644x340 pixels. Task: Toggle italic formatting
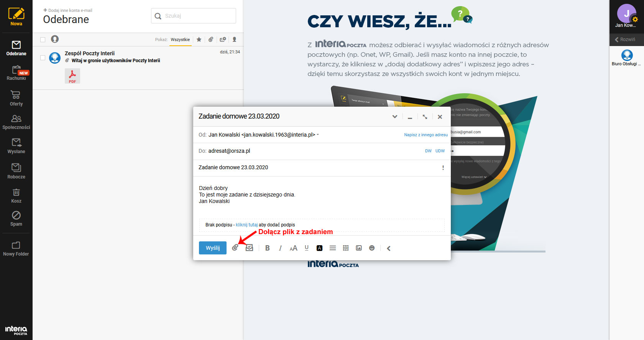280,248
